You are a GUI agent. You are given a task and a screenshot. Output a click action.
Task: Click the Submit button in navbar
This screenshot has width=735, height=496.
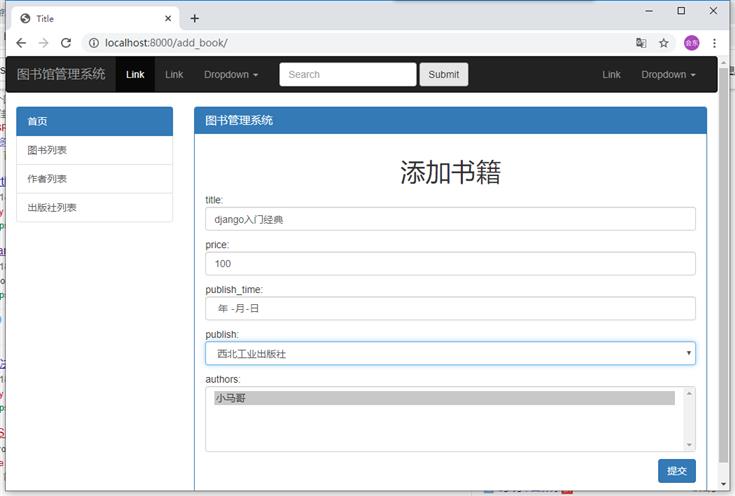(443, 74)
